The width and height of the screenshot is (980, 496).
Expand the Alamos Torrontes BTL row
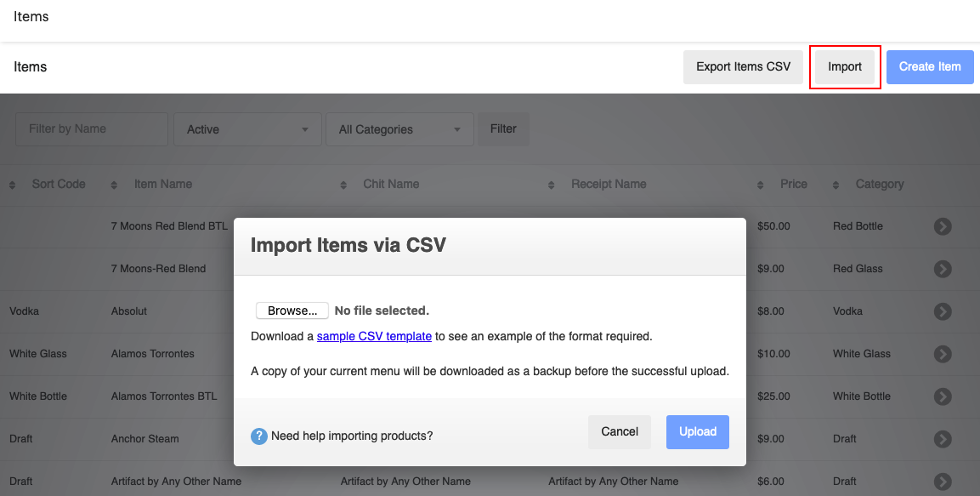pos(943,396)
